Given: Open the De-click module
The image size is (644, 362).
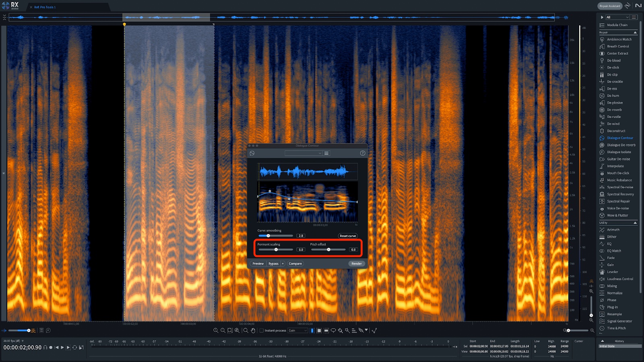Looking at the screenshot, I should coord(613,68).
